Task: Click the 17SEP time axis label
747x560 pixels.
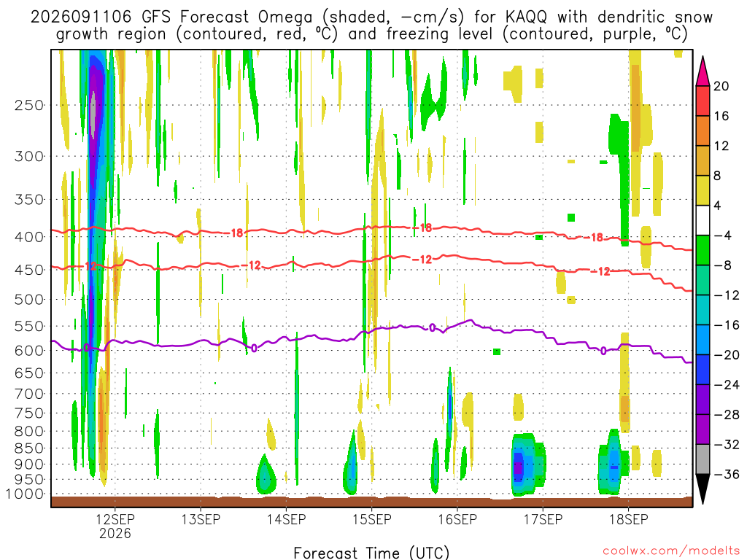Action: point(543,519)
